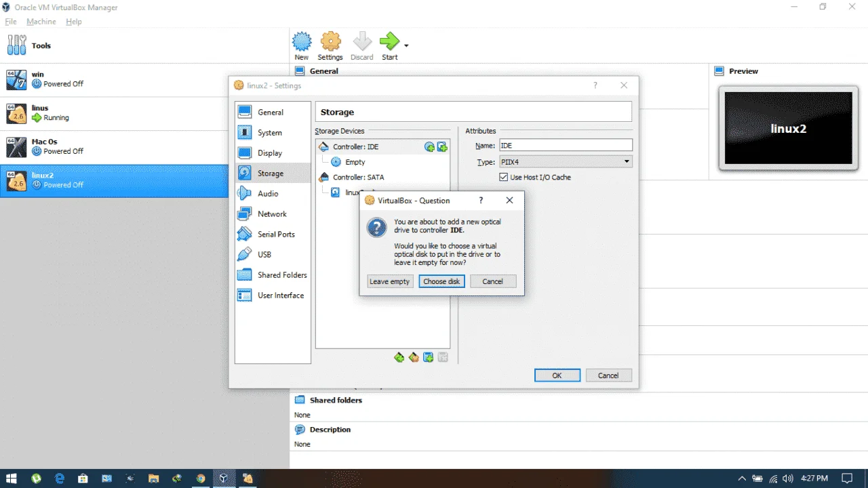The width and height of the screenshot is (868, 488).
Task: Click Leave empty in the Question dialog
Action: [x=389, y=281]
